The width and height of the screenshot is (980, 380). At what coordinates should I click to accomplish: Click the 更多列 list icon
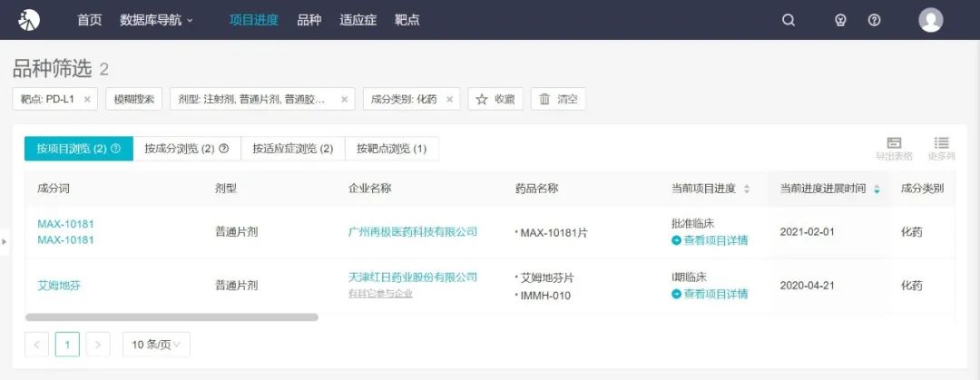941,149
